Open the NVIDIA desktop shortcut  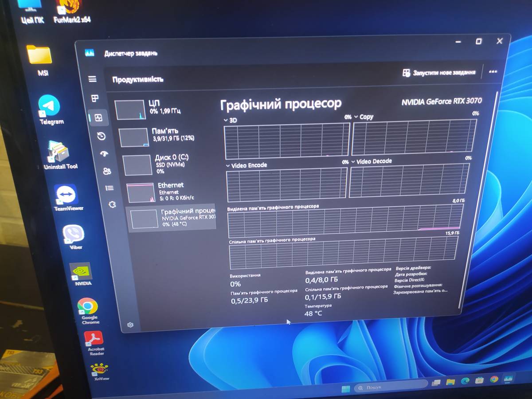82,275
